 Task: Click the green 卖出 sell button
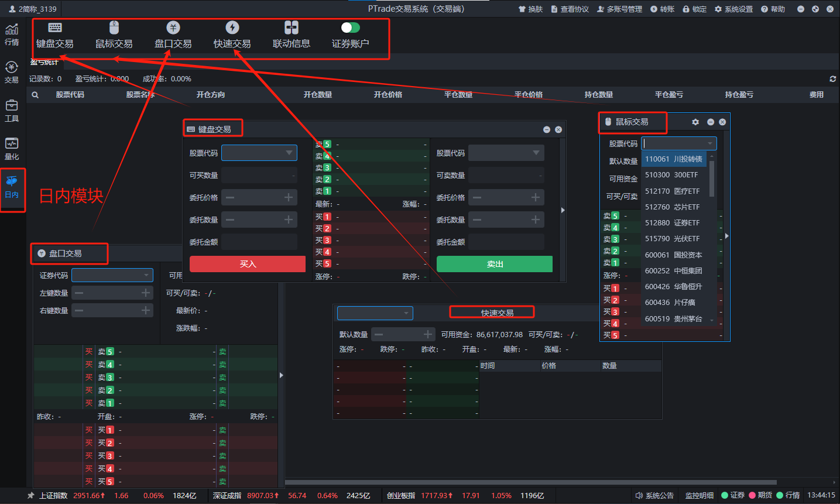click(x=495, y=264)
